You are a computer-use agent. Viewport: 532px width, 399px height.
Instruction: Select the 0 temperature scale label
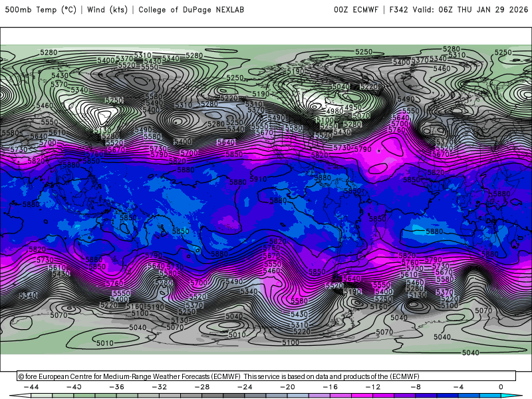[501, 387]
